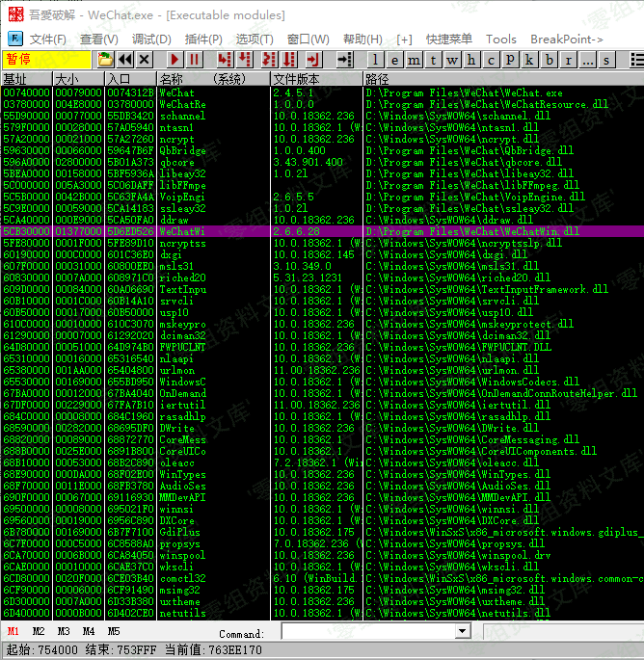Open the 快捷菜单 shortcut menu
Viewport: 644px width, 660px height.
point(448,39)
